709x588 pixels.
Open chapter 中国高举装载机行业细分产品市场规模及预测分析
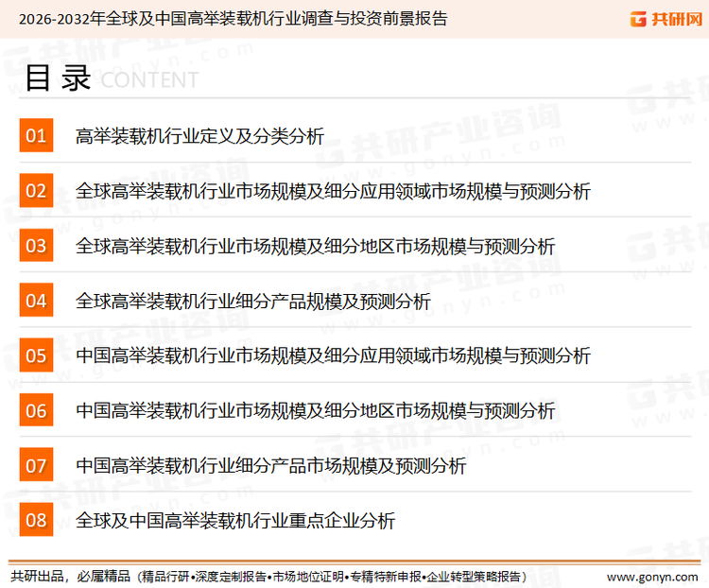(x=271, y=465)
